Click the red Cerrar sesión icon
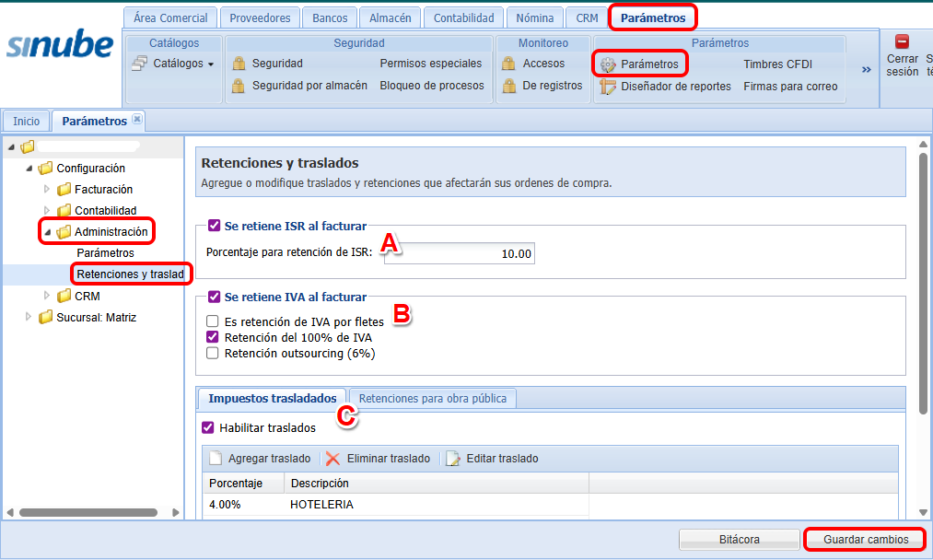Screen dimensions: 933x560 pos(902,41)
